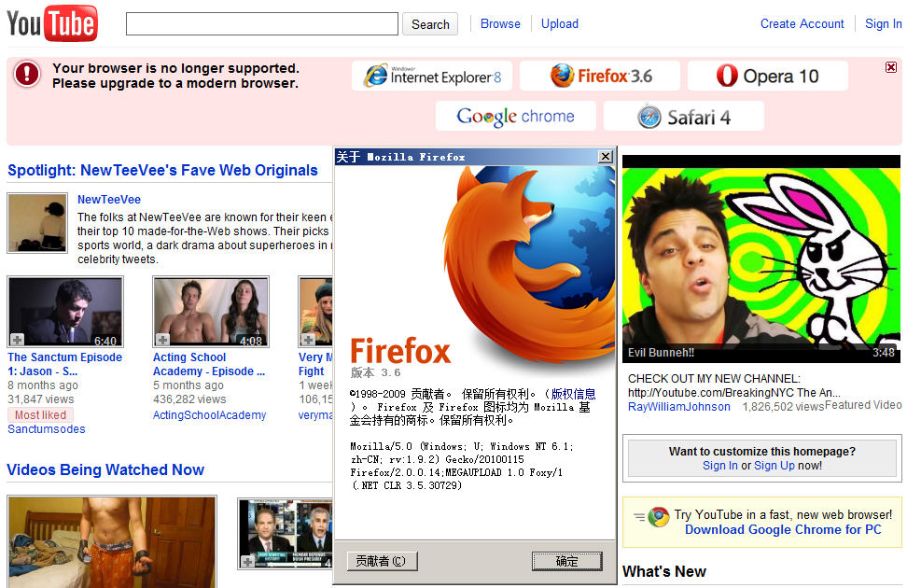
Task: Click the '436,282 views' count
Action: point(189,399)
